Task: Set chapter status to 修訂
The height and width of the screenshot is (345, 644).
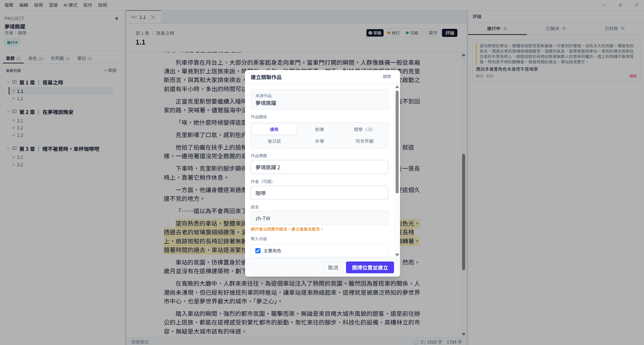Action: [394, 33]
